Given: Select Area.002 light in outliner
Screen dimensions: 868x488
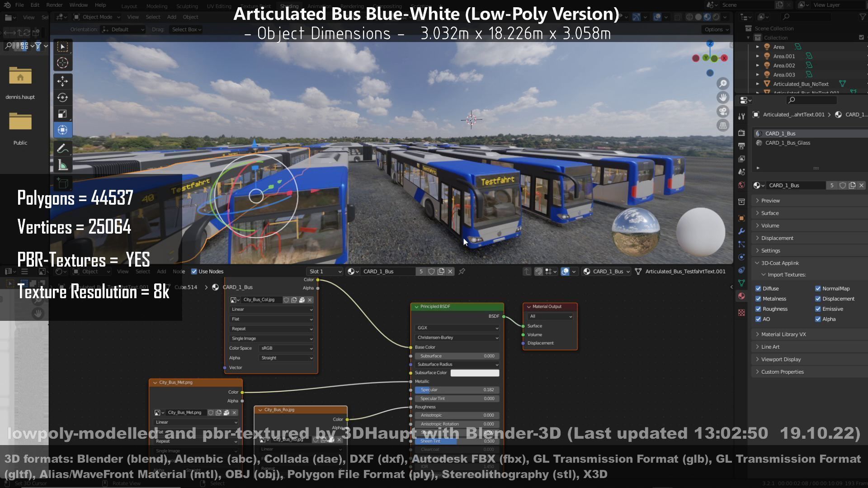Looking at the screenshot, I should point(784,66).
